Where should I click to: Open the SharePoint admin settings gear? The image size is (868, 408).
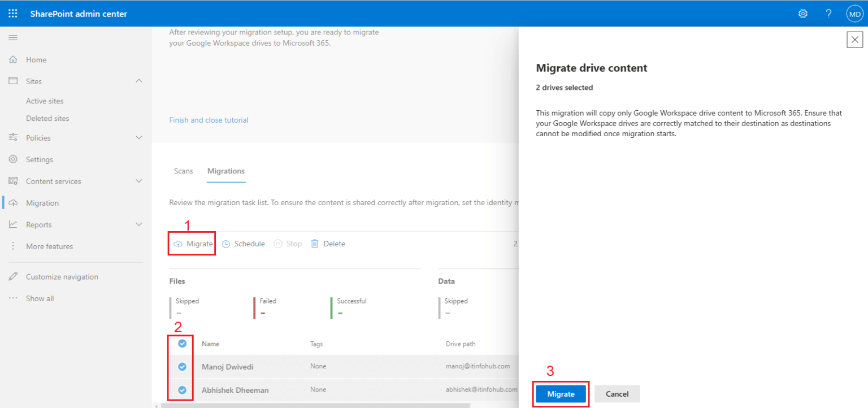(802, 13)
